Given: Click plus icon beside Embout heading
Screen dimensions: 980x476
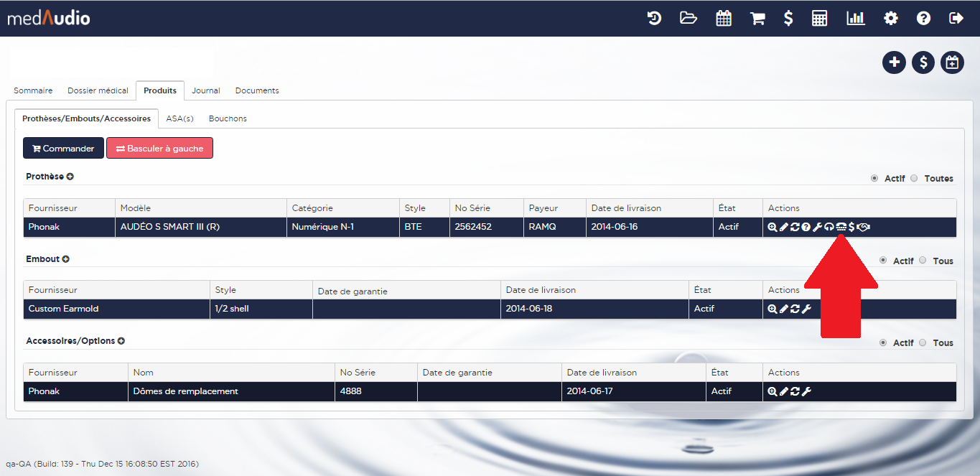Looking at the screenshot, I should point(66,259).
